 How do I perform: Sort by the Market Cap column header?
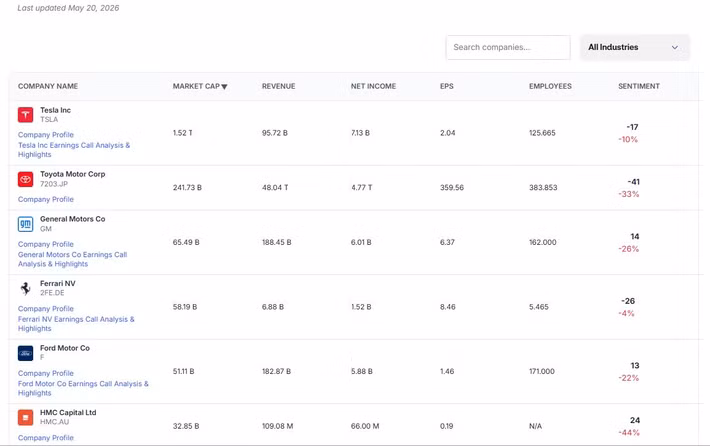coord(196,86)
